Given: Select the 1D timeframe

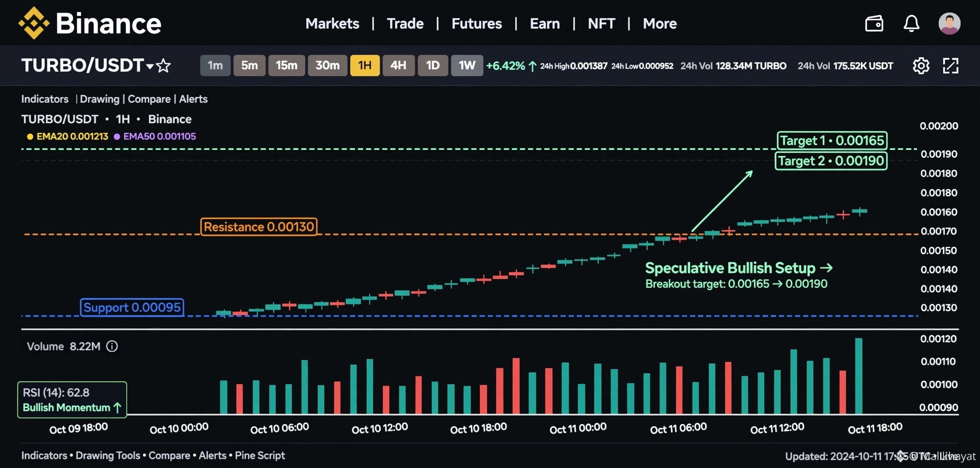Looking at the screenshot, I should click(433, 65).
